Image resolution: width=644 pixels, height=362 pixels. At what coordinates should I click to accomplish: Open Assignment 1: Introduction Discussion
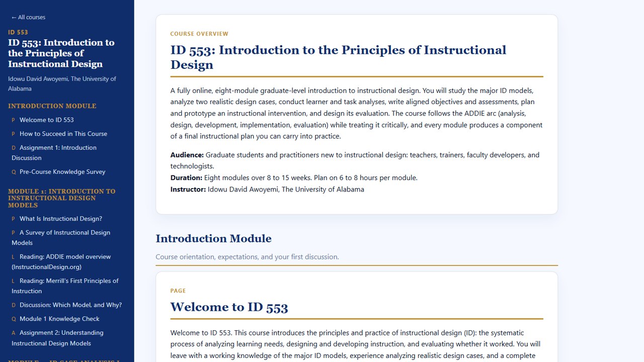(x=54, y=153)
